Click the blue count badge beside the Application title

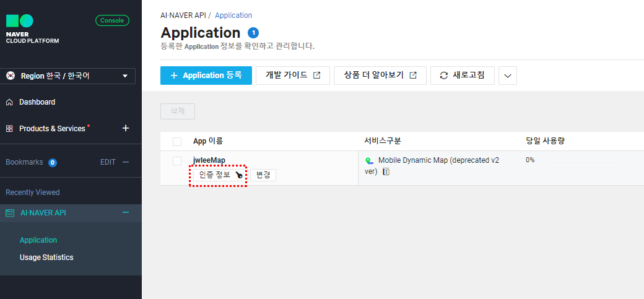[253, 33]
